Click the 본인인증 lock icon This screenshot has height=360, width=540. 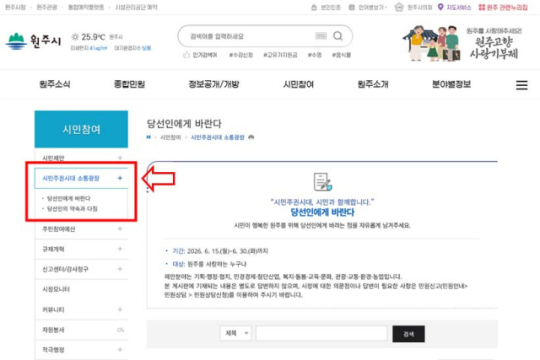(314, 7)
